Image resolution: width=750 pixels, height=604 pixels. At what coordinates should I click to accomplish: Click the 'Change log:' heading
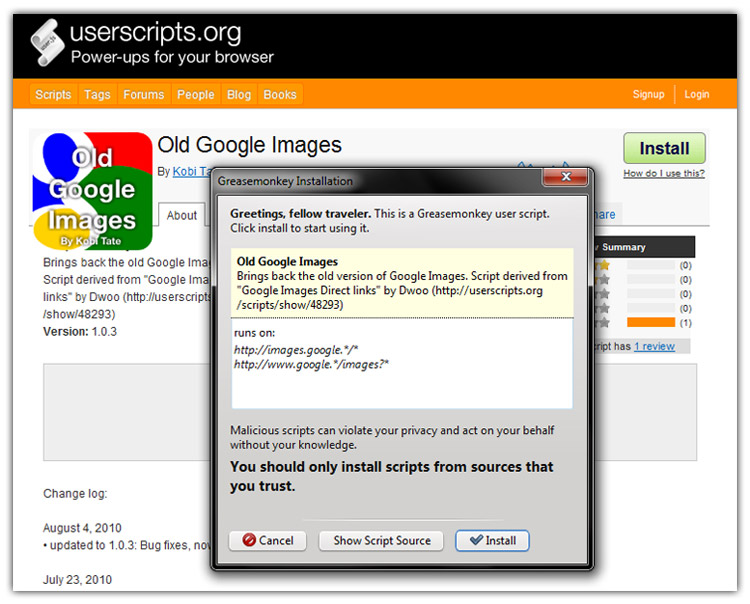click(75, 494)
